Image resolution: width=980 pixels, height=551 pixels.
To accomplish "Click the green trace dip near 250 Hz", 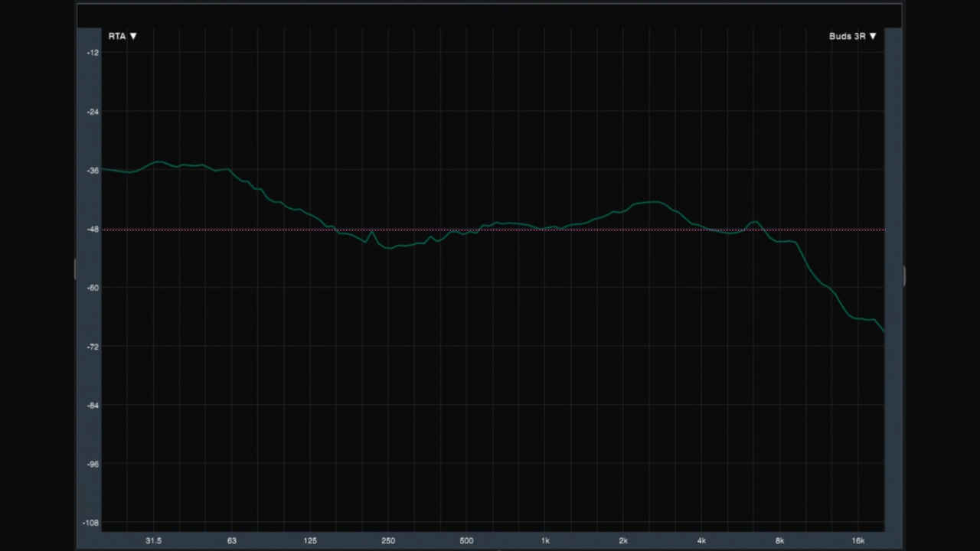I will tap(390, 247).
